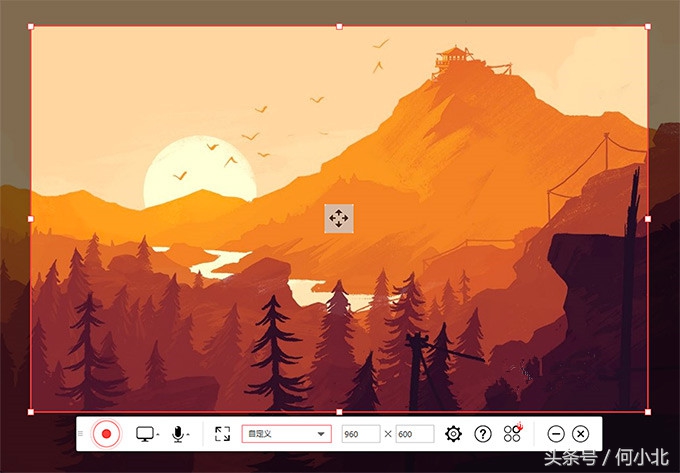Switch to full screen region icon

222,434
